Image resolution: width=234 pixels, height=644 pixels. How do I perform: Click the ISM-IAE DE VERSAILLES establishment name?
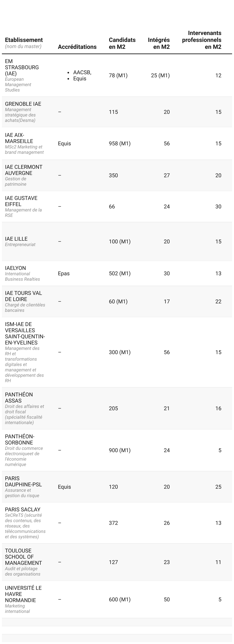tap(25, 333)
